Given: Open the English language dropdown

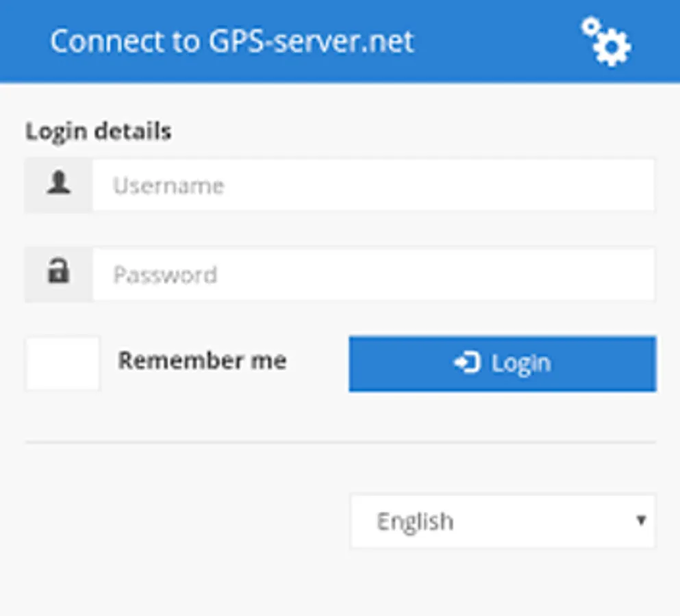Looking at the screenshot, I should pos(503,521).
